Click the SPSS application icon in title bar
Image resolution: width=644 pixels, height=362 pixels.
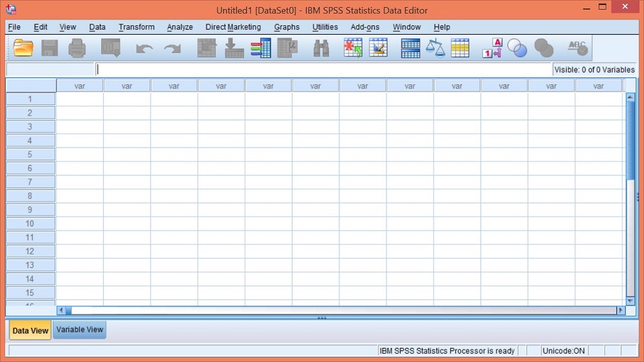pos(11,10)
